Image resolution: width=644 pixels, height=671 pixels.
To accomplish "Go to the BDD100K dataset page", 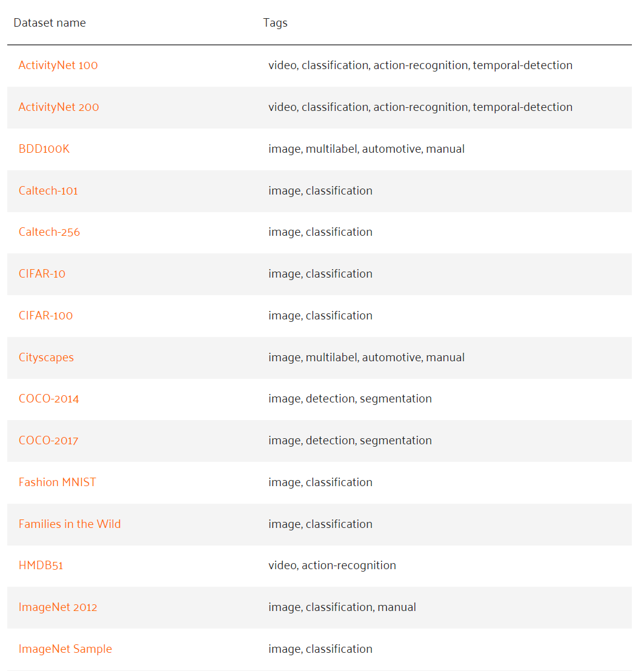I will [44, 149].
